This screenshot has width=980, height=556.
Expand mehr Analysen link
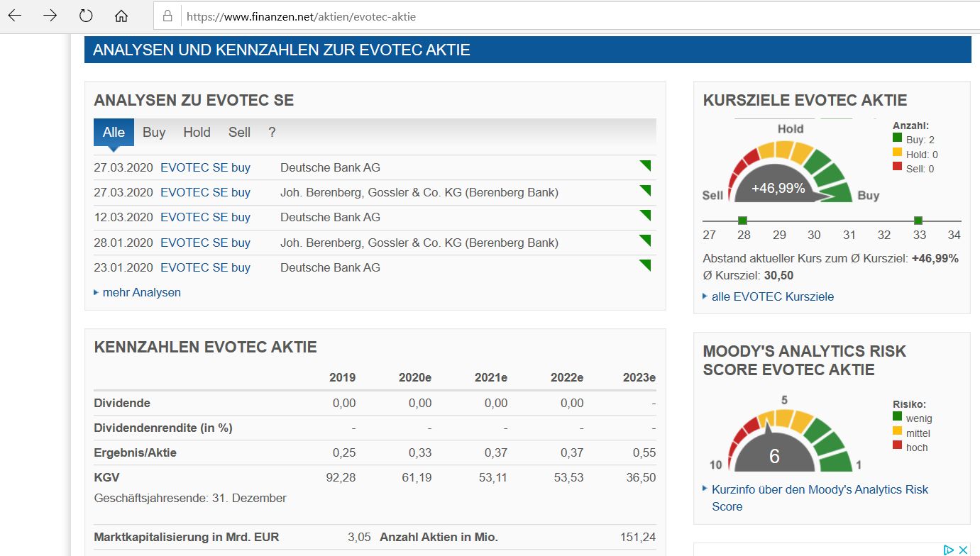[141, 292]
